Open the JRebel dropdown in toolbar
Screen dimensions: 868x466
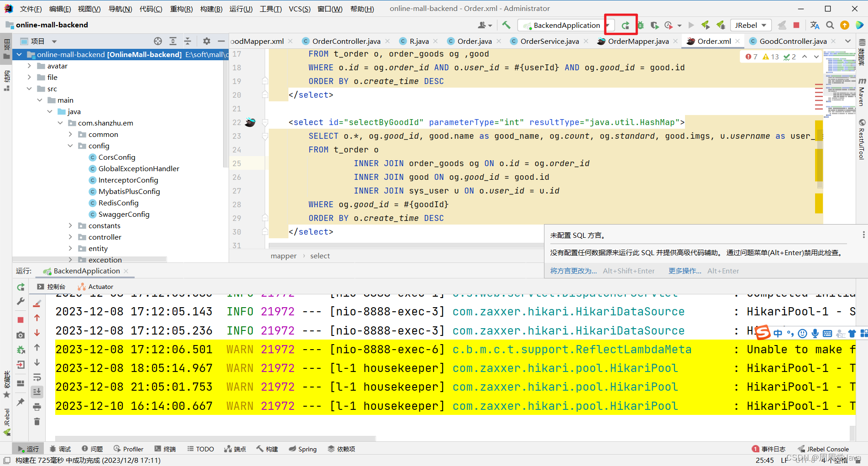[751, 25]
